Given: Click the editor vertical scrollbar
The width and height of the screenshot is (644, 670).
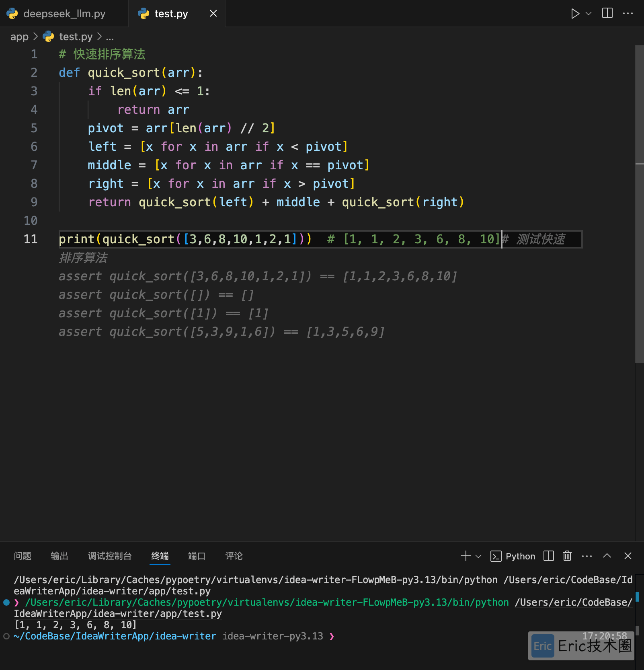Looking at the screenshot, I should pyautogui.click(x=639, y=204).
